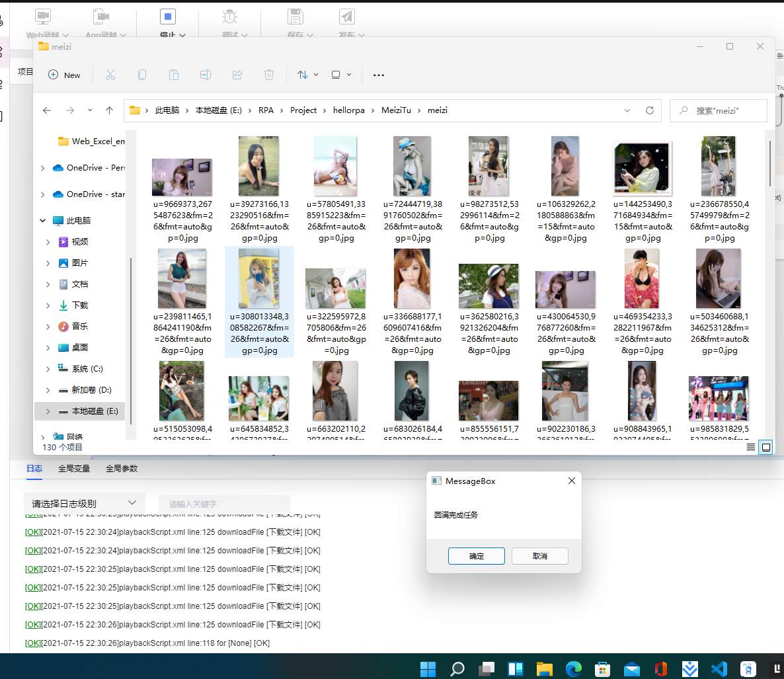The image size is (784, 679).
Task: Click the Copy icon in Explorer toolbar
Action: 142,75
